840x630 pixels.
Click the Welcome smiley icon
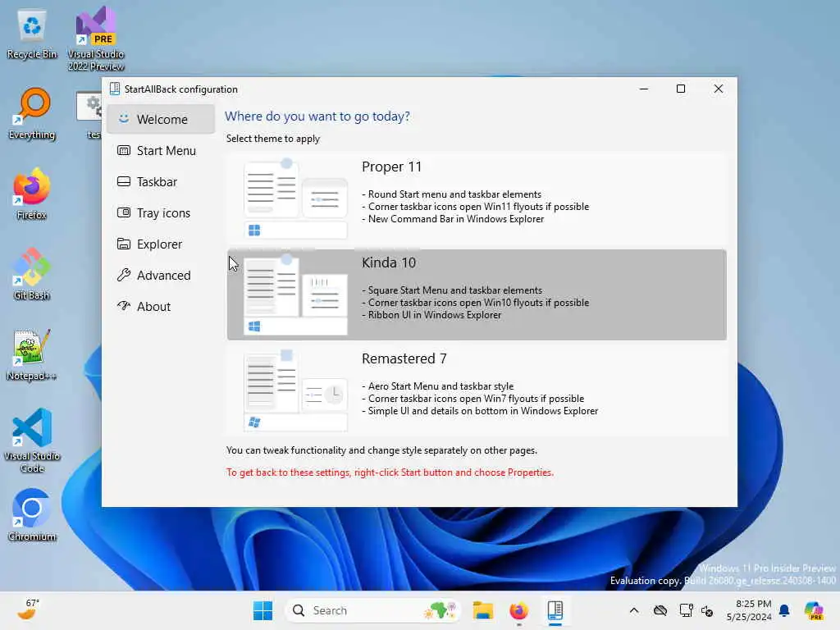(124, 118)
